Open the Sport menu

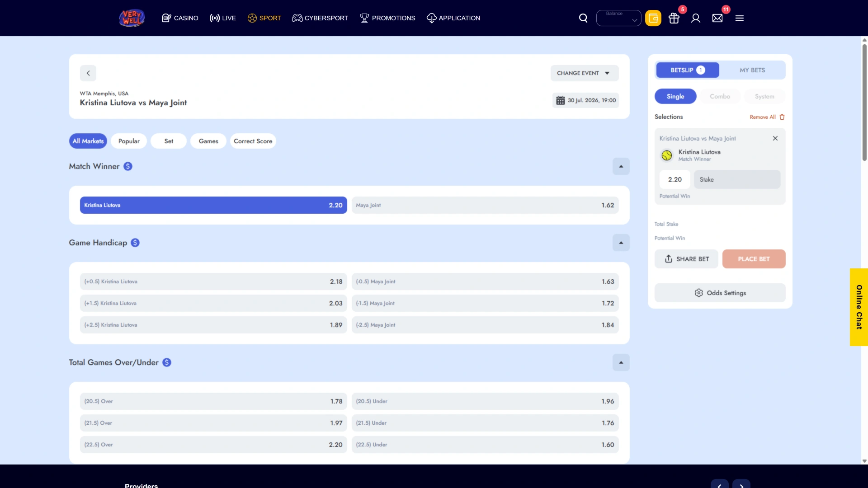(264, 18)
